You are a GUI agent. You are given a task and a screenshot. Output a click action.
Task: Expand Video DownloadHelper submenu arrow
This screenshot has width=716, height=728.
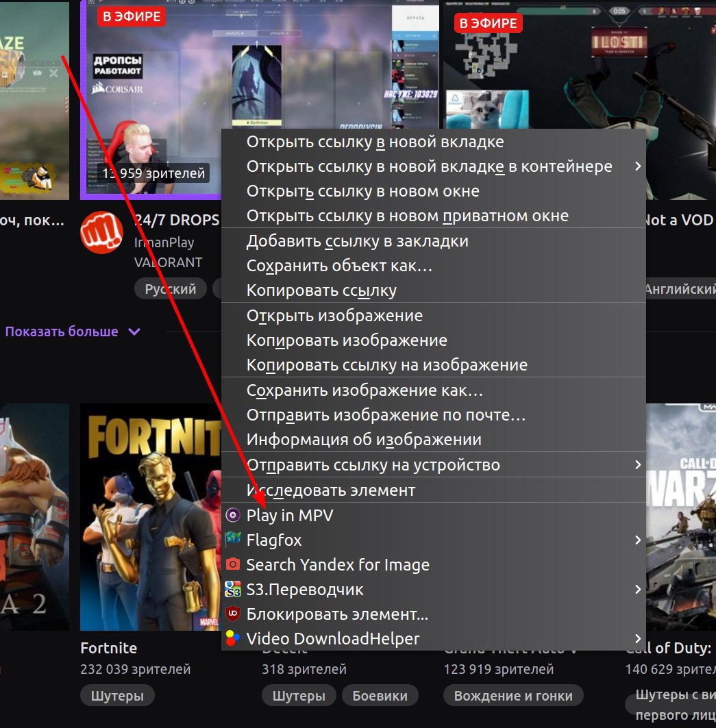pyautogui.click(x=638, y=638)
